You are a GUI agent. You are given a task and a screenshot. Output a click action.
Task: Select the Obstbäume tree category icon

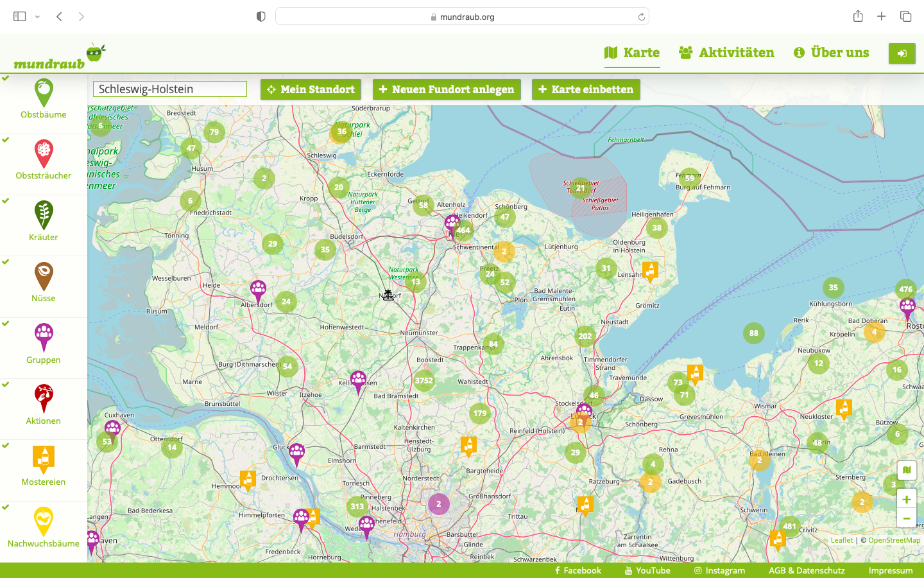coord(44,92)
